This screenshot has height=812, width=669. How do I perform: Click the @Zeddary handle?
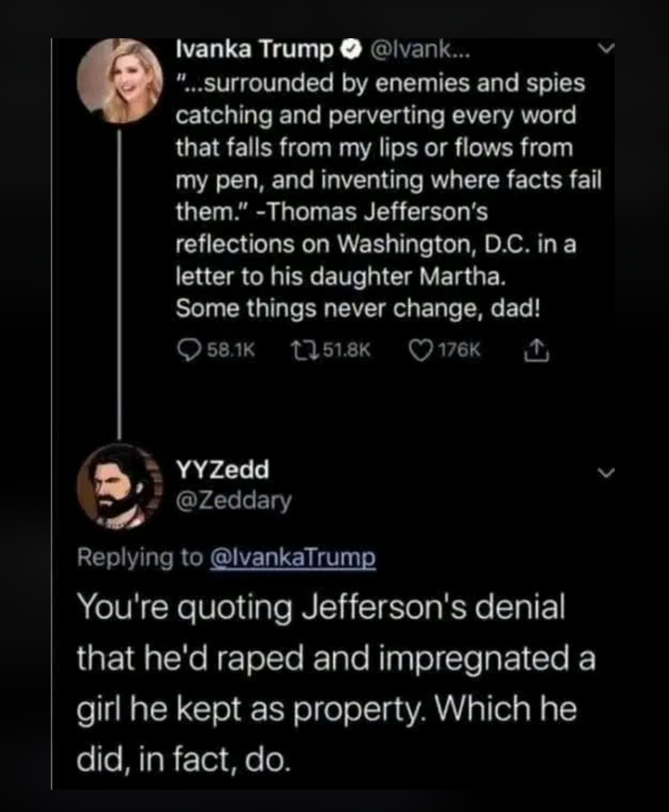[x=234, y=500]
